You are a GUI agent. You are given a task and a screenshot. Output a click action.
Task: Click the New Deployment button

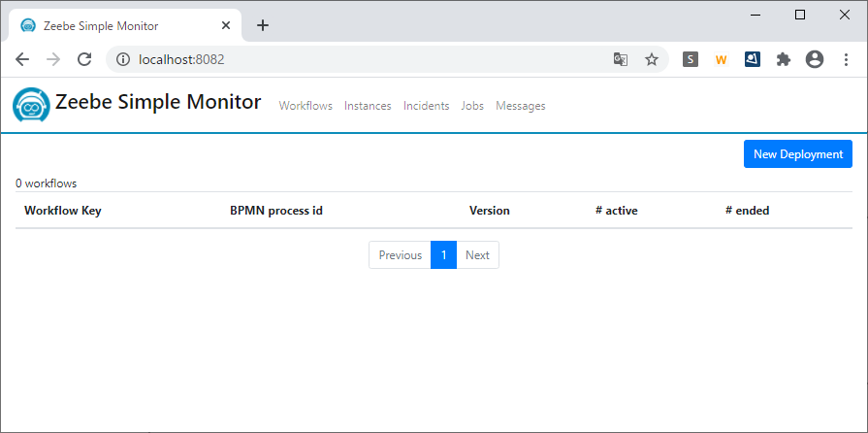pos(798,154)
